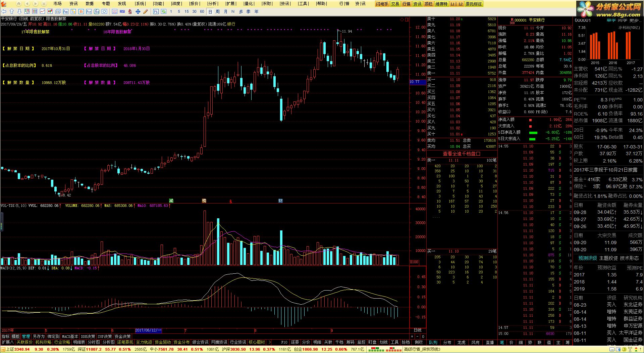Select the pencil drawing tool
644x353 pixels.
pos(146,11)
